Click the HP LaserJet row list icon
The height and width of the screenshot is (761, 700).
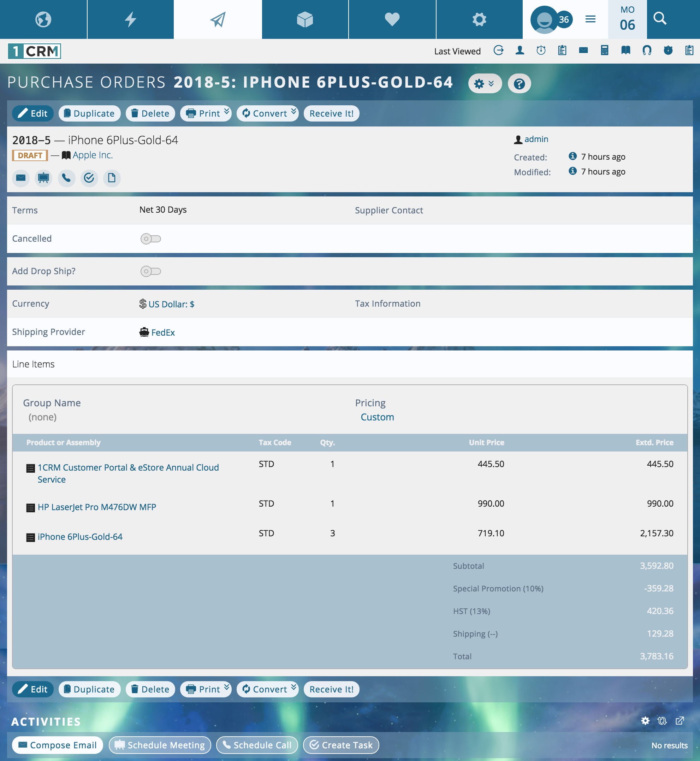[30, 508]
